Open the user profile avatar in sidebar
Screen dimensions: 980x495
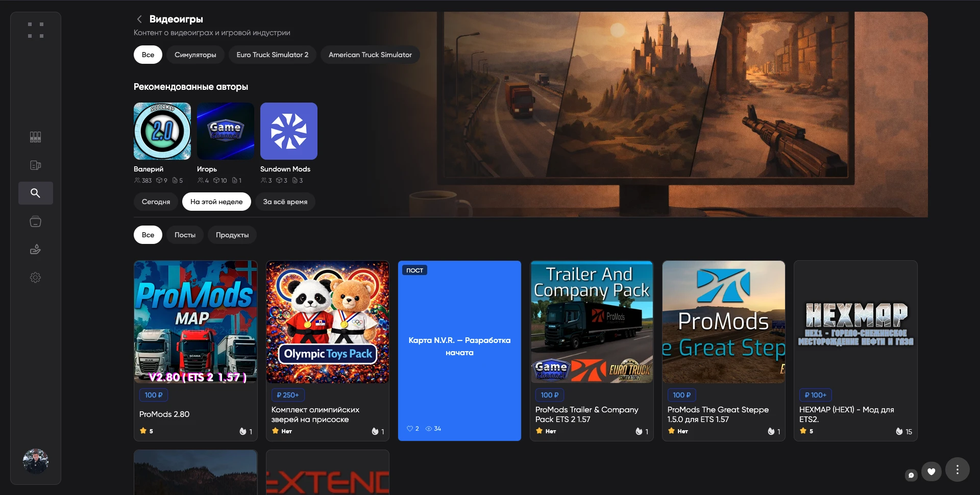pyautogui.click(x=35, y=461)
